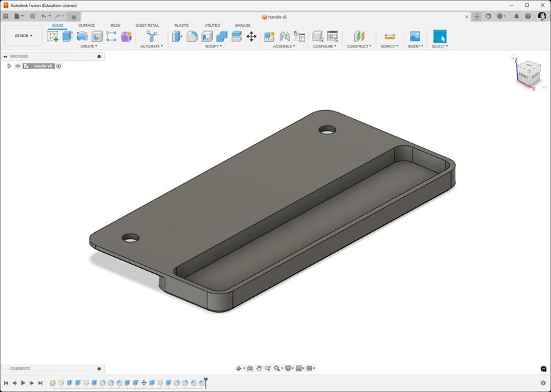This screenshot has height=392, width=551.
Task: Open Display Settings dropdown in navigation bar
Action: (289, 368)
